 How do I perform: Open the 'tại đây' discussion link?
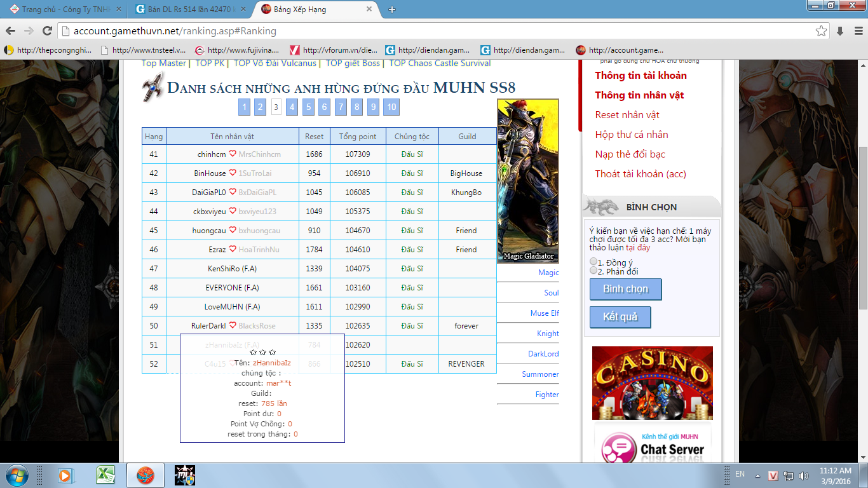pos(638,248)
